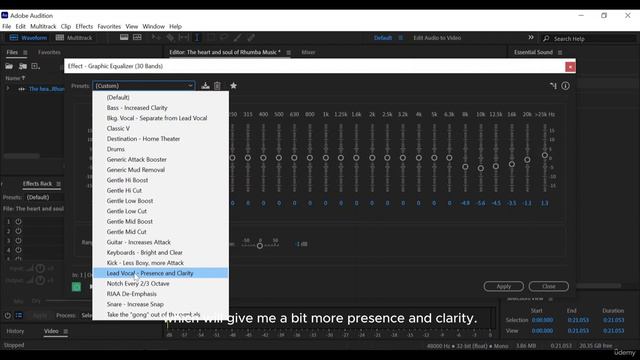
Task: Open the Files panel menu icon
Action: 25,53
